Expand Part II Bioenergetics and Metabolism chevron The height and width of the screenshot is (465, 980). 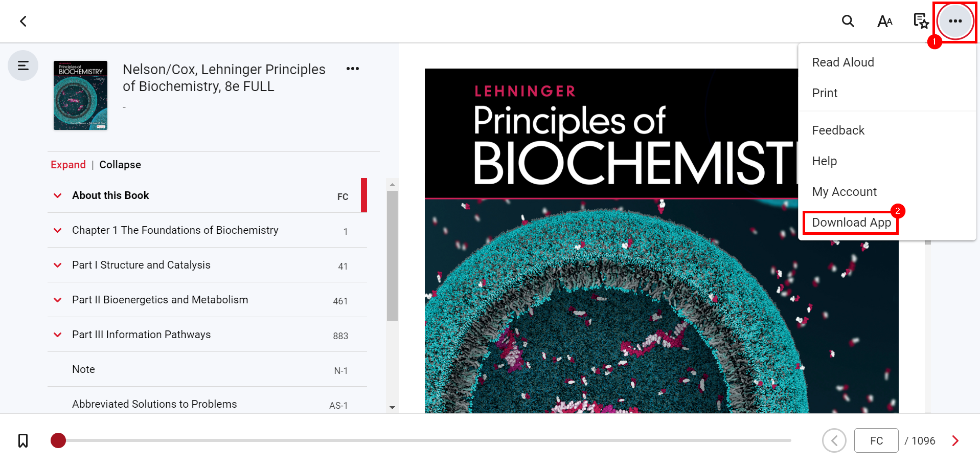pyautogui.click(x=58, y=300)
